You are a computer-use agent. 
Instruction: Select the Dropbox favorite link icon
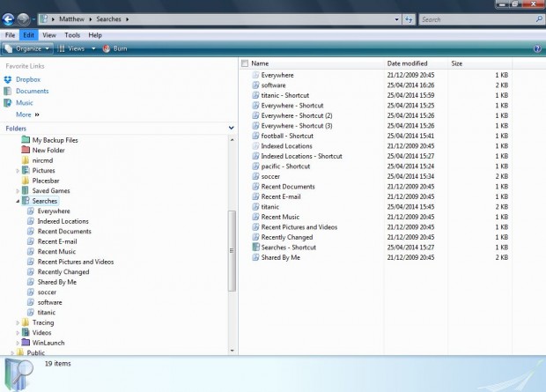point(8,80)
